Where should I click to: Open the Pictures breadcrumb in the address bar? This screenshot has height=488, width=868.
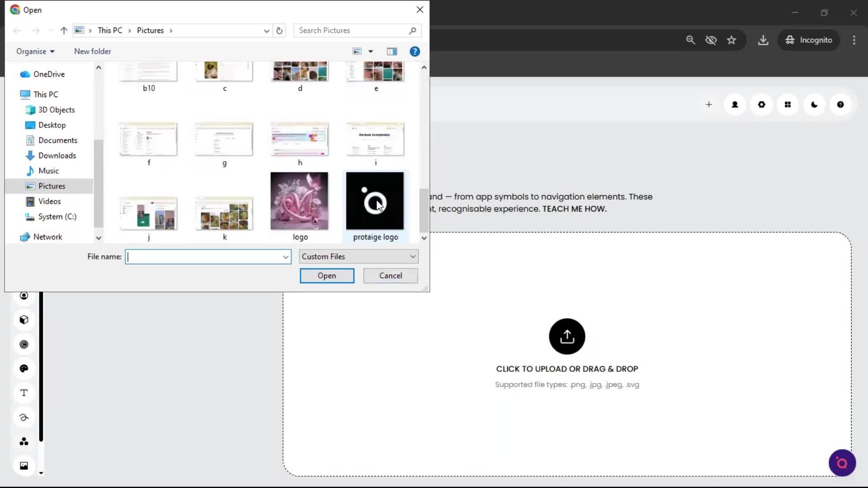pyautogui.click(x=150, y=30)
